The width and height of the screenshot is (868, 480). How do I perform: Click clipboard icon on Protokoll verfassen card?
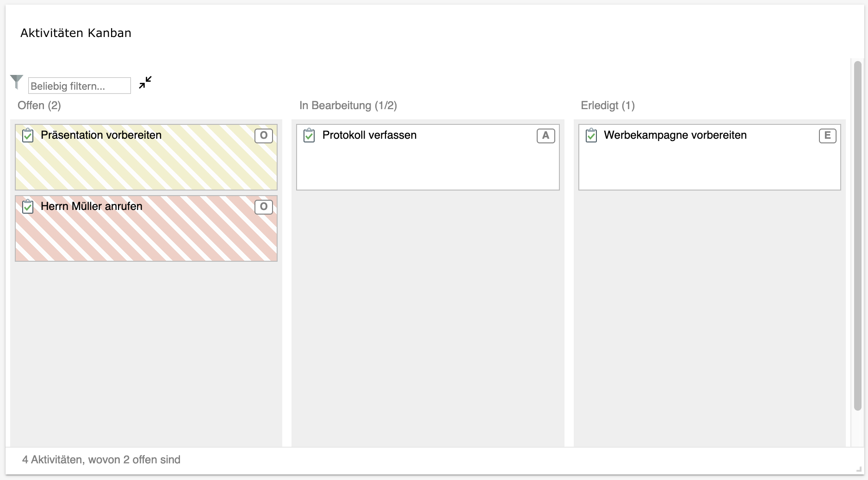[309, 135]
